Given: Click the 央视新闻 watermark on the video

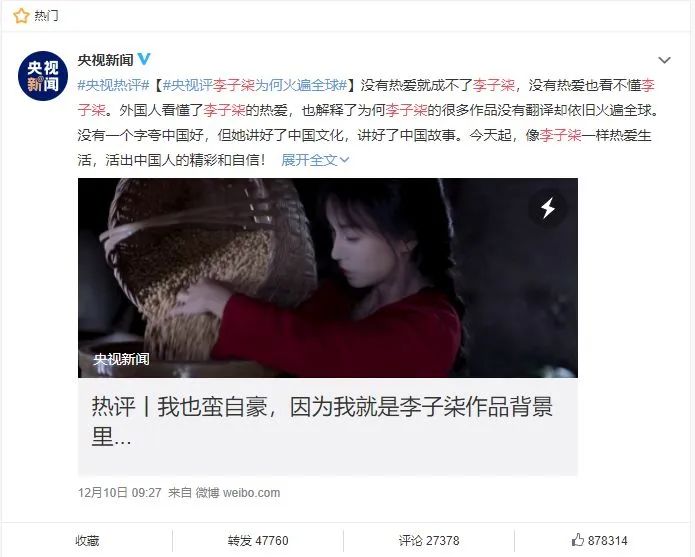Looking at the screenshot, I should [121, 359].
